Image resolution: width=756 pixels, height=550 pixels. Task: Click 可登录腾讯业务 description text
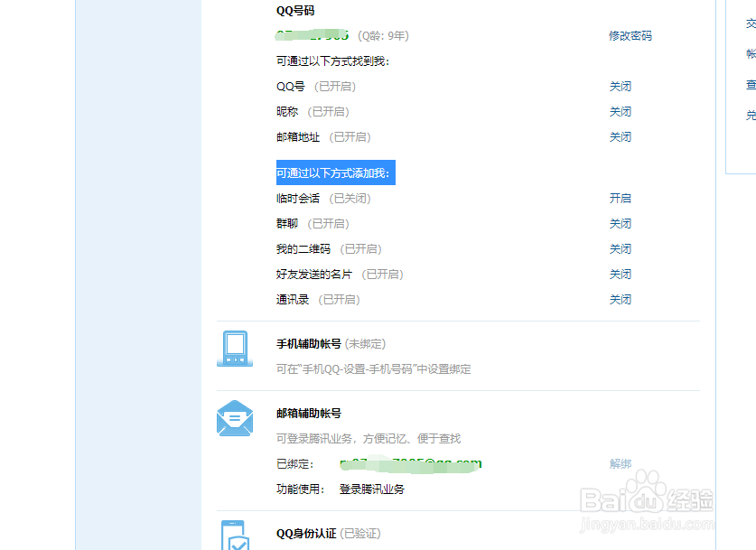[x=369, y=439]
